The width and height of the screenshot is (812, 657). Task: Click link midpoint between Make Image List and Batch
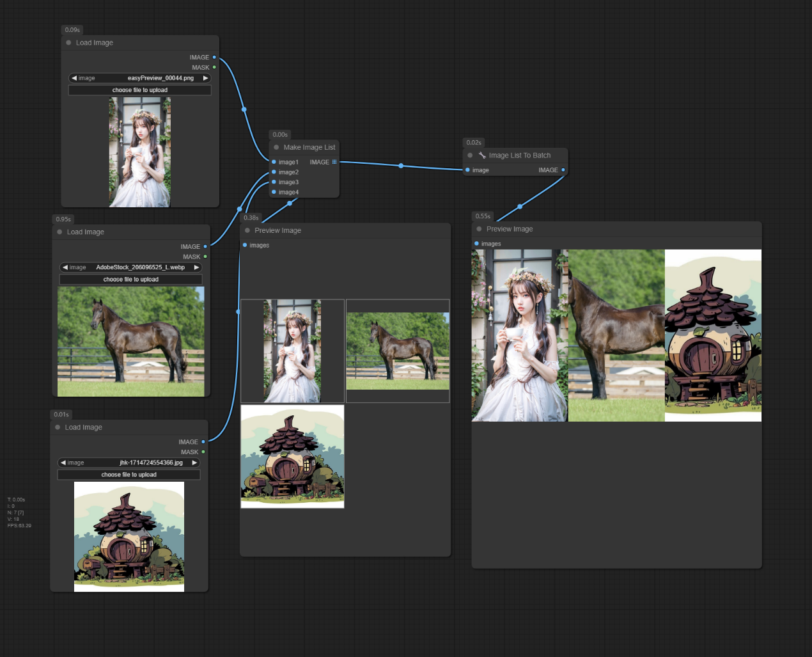click(x=401, y=166)
